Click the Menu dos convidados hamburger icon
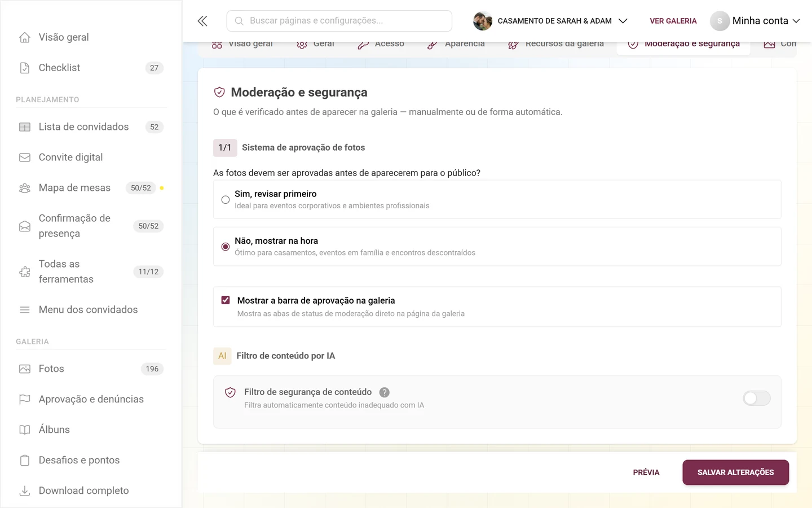Viewport: 812px width, 508px height. point(25,310)
